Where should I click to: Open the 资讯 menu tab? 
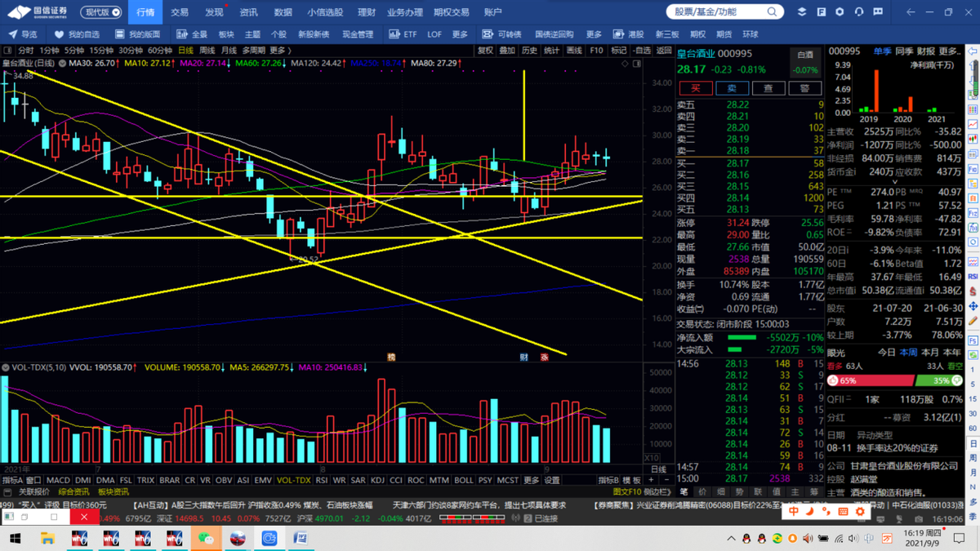click(248, 12)
